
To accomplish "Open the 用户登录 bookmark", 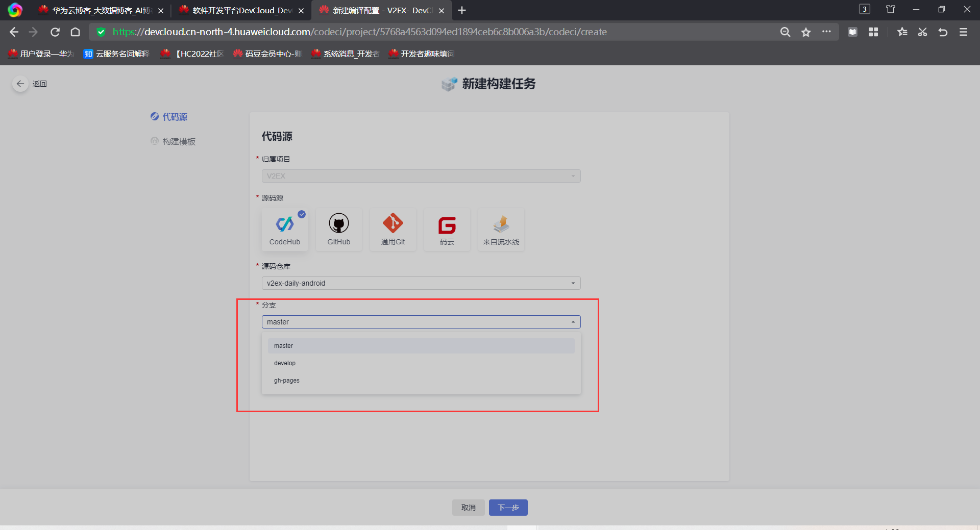I will [41, 54].
